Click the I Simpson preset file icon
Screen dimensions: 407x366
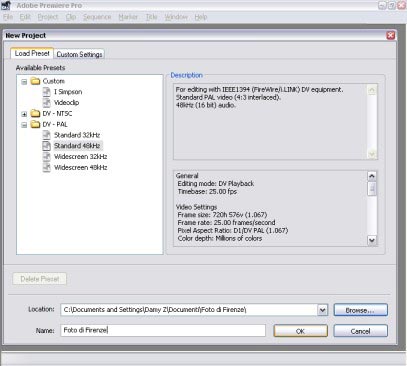coord(47,92)
